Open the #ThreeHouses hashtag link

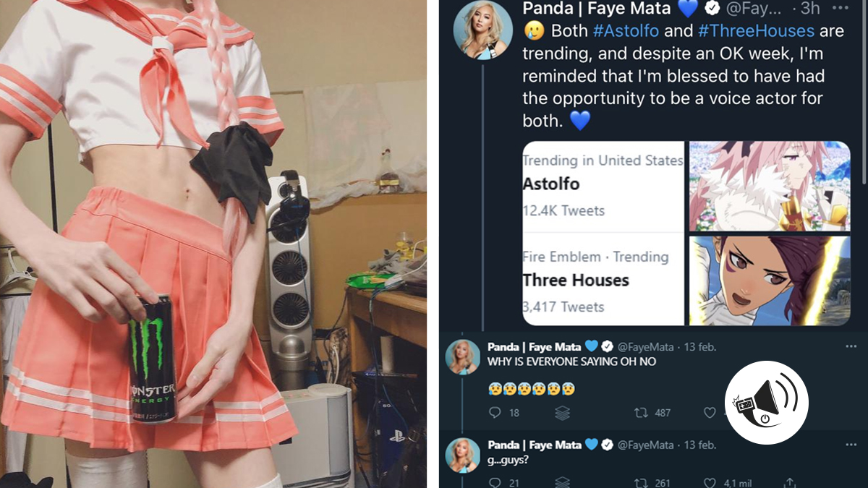pos(756,31)
